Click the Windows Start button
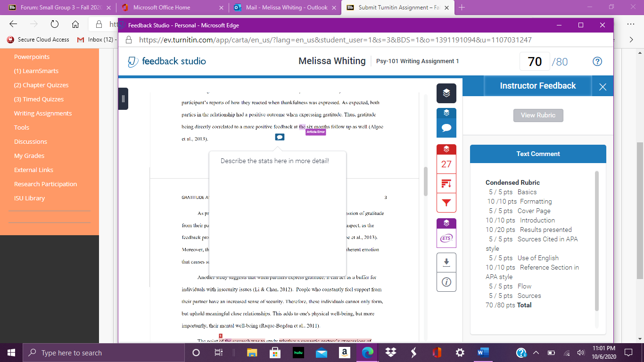The width and height of the screenshot is (644, 362). (x=11, y=353)
